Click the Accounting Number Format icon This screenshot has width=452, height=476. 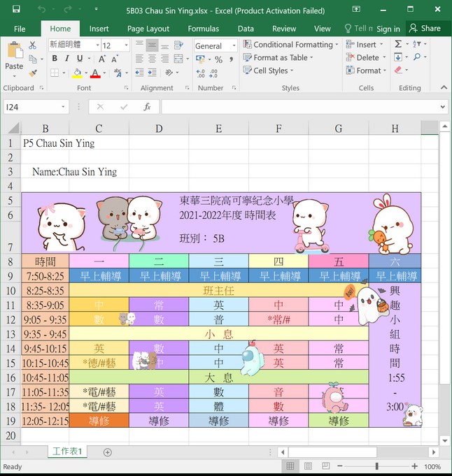(x=200, y=59)
